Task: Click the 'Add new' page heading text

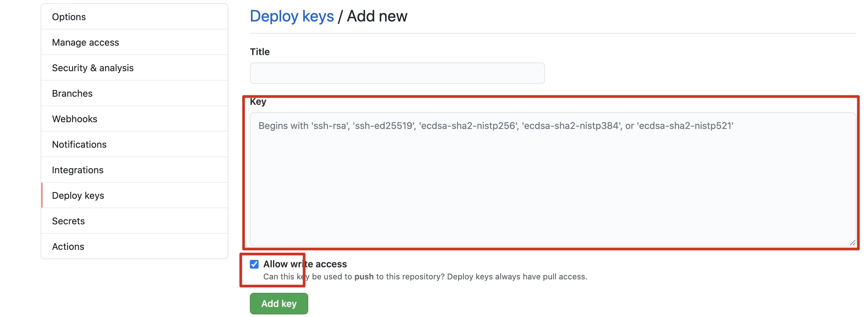Action: [x=377, y=16]
